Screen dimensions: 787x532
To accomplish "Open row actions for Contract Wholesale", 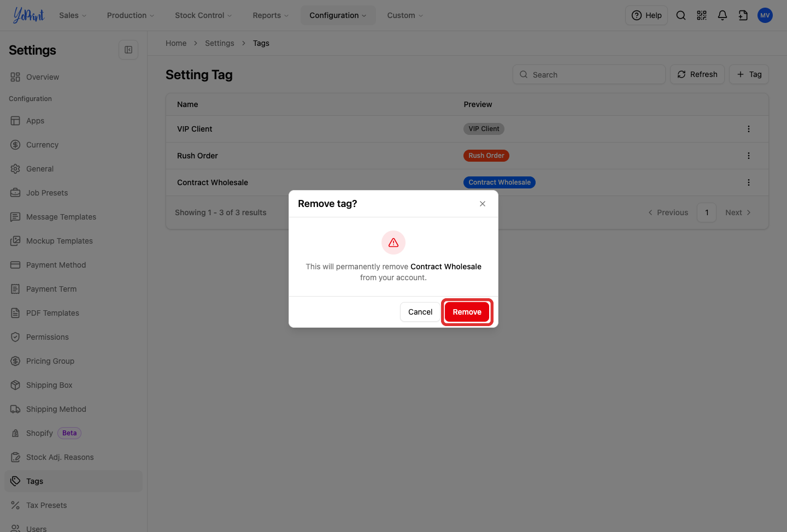I will coord(749,182).
